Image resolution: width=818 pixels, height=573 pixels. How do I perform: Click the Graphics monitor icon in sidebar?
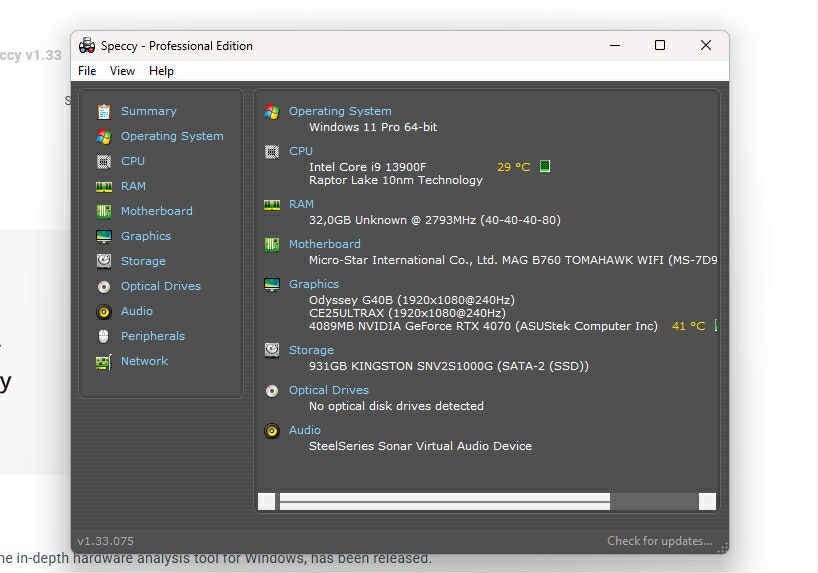104,236
